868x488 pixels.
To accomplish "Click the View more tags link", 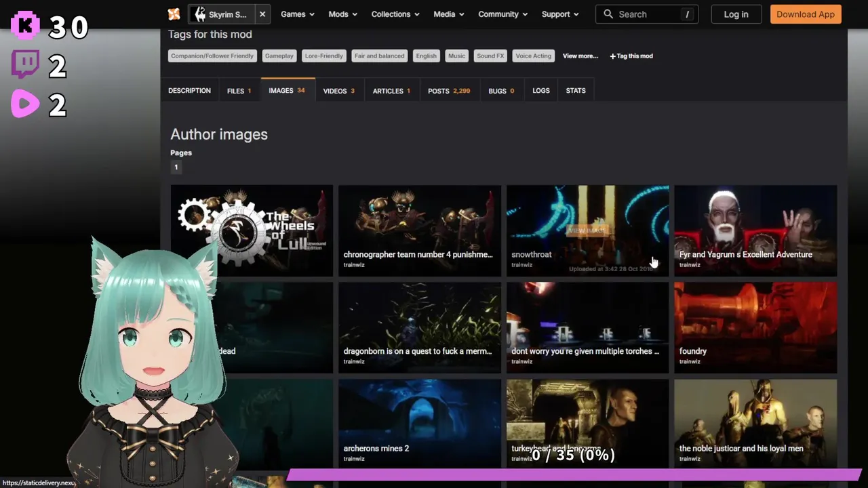I will (x=580, y=56).
